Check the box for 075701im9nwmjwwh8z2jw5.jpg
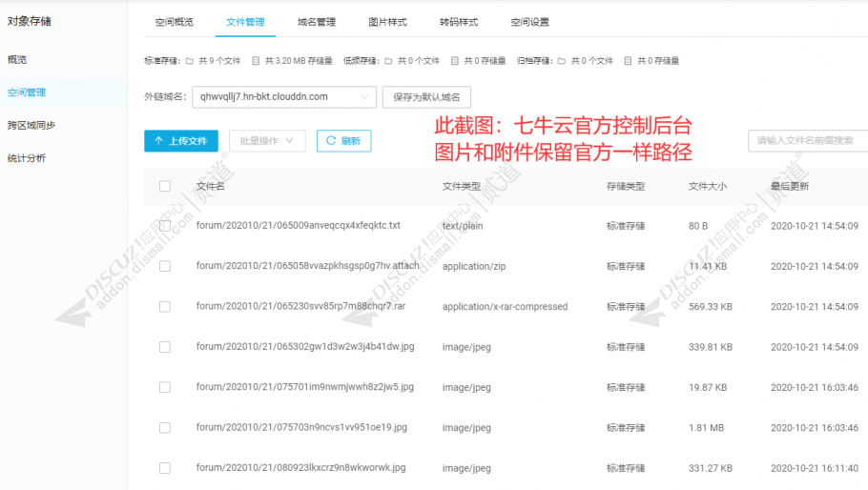The height and width of the screenshot is (490, 868). [x=165, y=387]
